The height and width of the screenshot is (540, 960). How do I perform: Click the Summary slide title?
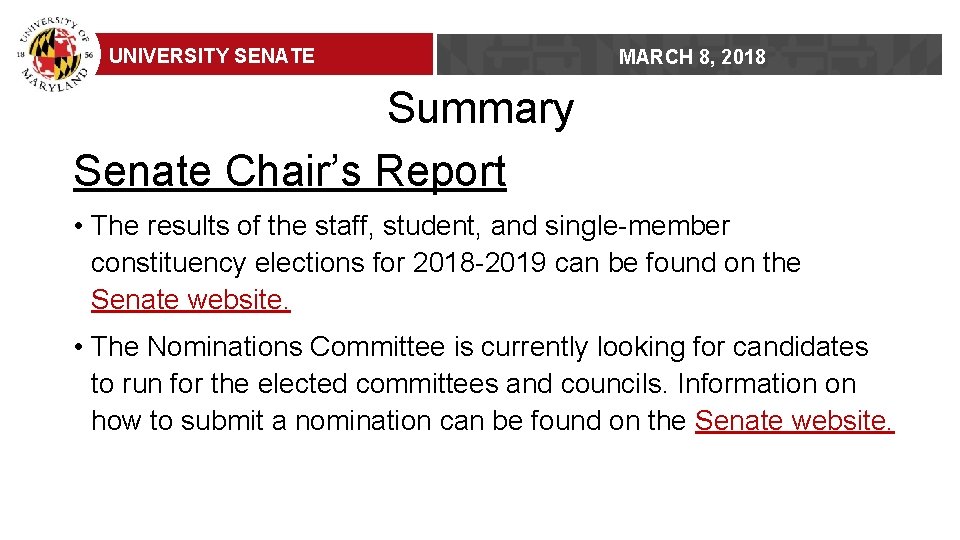(481, 108)
